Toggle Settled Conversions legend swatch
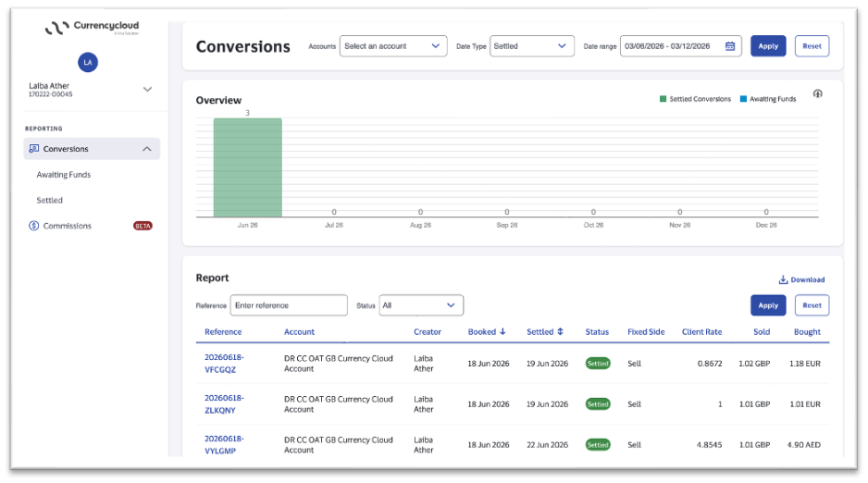This screenshot has height=483, width=868. 663,99
